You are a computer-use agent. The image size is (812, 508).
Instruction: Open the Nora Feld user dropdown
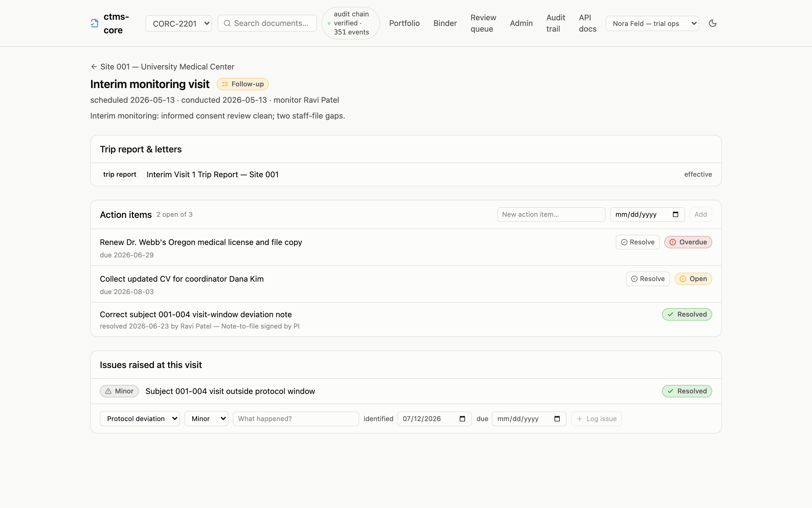[652, 23]
